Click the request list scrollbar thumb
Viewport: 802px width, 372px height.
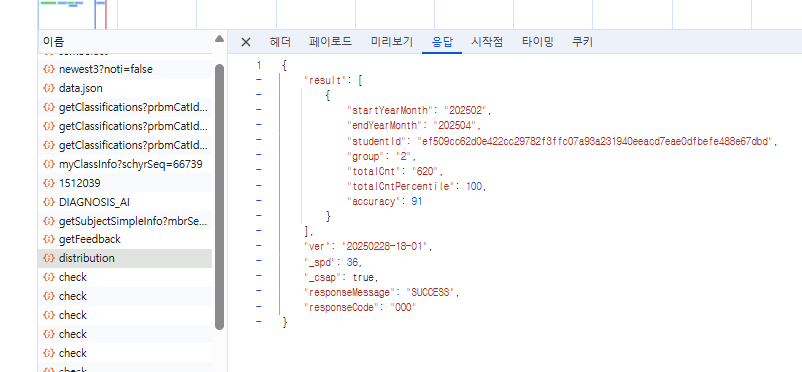coord(219,197)
